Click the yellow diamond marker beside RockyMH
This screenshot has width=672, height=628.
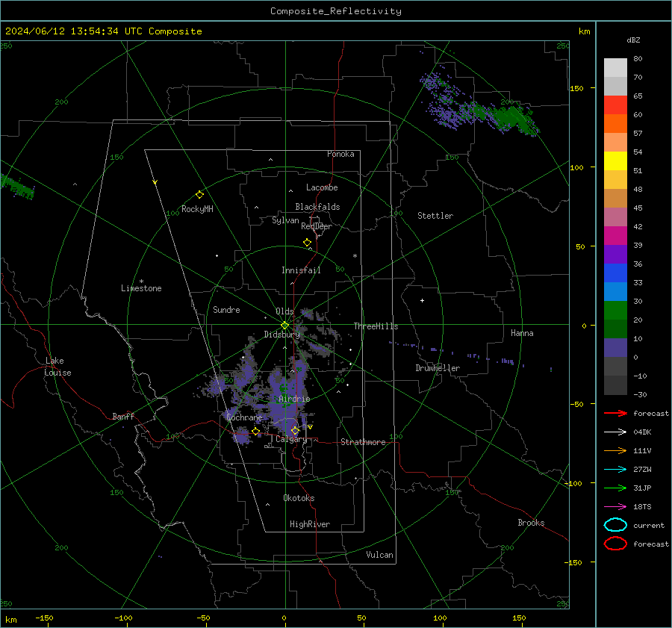click(199, 195)
